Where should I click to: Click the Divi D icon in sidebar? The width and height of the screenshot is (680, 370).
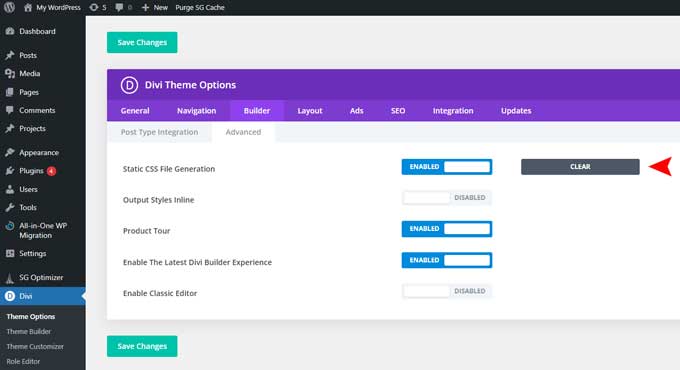click(10, 296)
